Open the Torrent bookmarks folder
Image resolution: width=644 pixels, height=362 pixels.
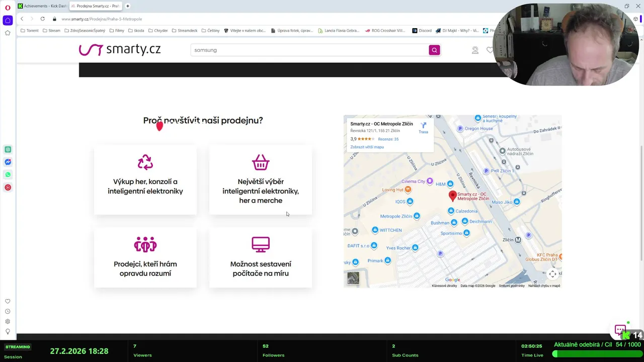[x=30, y=31]
